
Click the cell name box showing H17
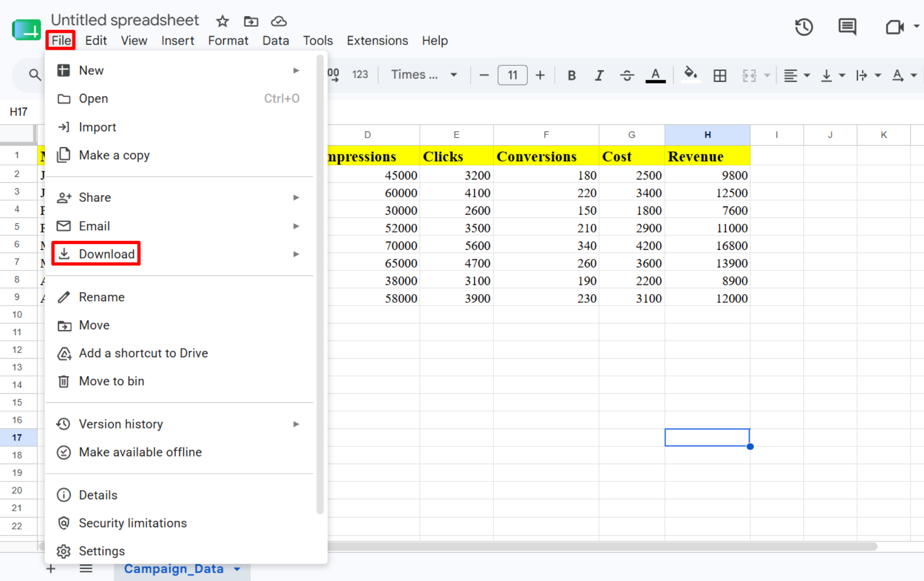[19, 112]
